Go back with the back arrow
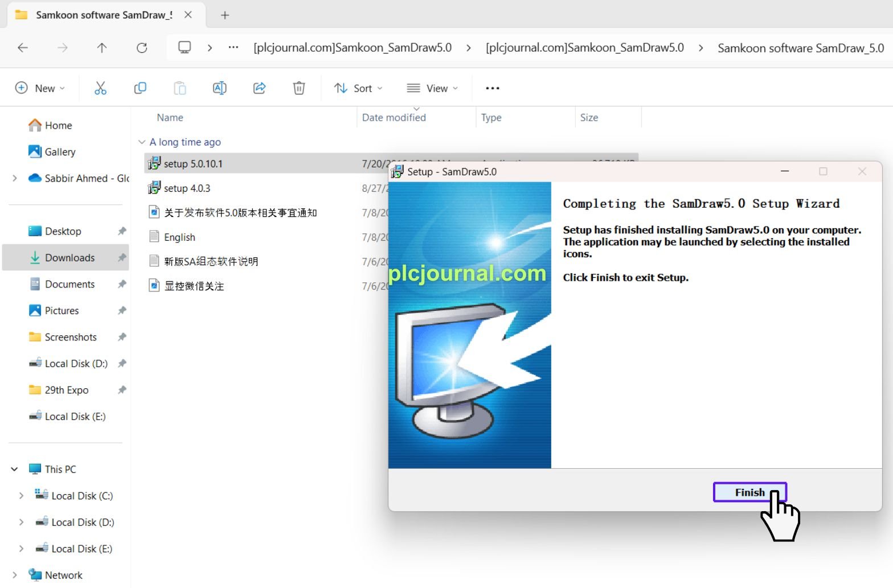 [23, 48]
